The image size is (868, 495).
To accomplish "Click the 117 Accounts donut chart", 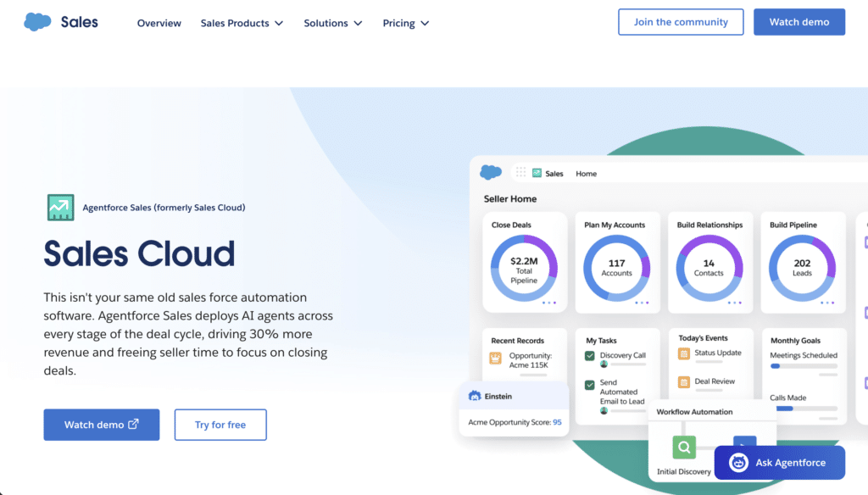I will coord(617,268).
